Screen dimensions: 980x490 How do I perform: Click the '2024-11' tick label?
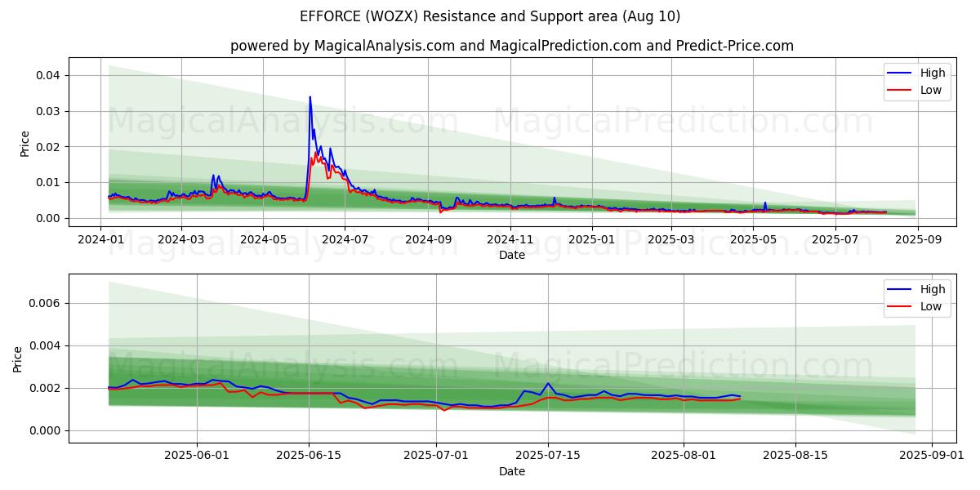tap(510, 239)
